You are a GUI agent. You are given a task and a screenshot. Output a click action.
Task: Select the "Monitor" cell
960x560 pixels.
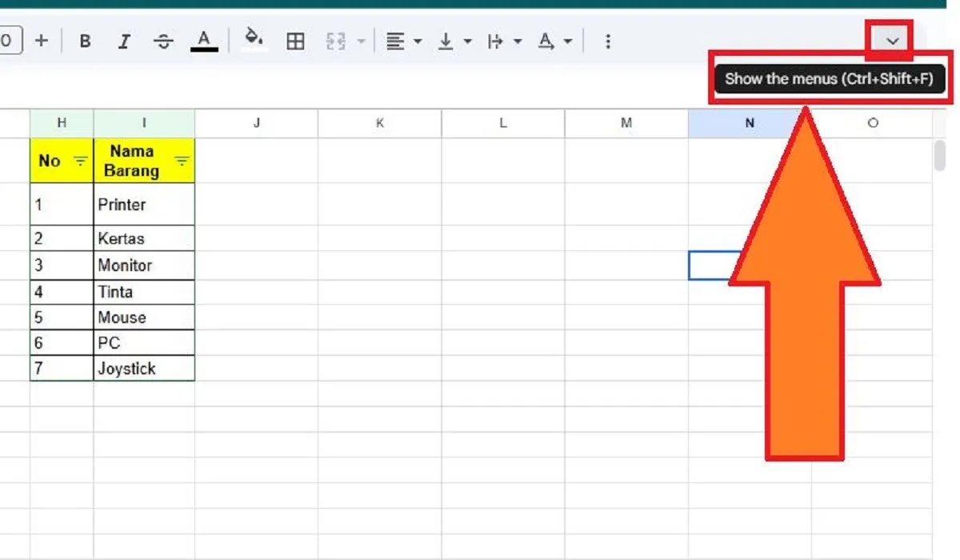pyautogui.click(x=144, y=266)
